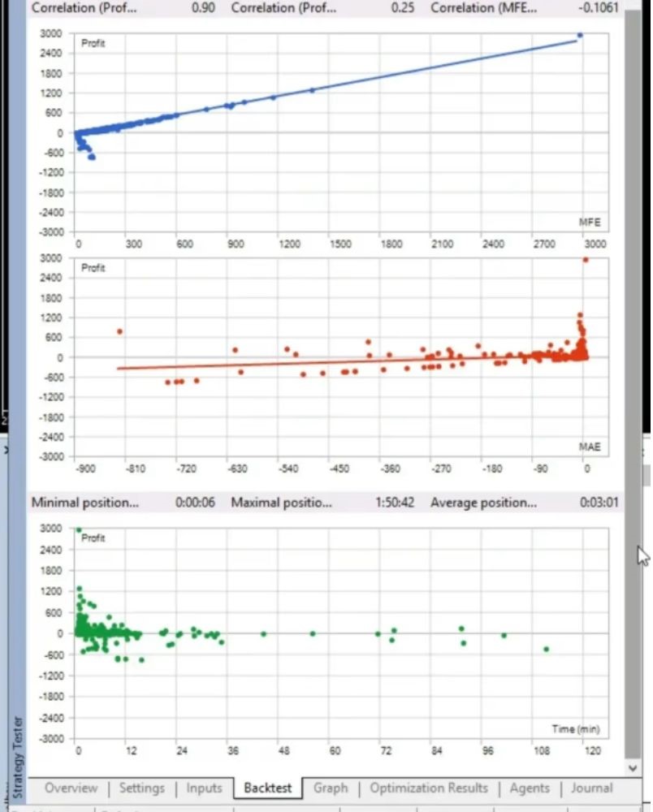Switch to Optimization Results tab
This screenshot has height=812, width=653.
tap(428, 788)
